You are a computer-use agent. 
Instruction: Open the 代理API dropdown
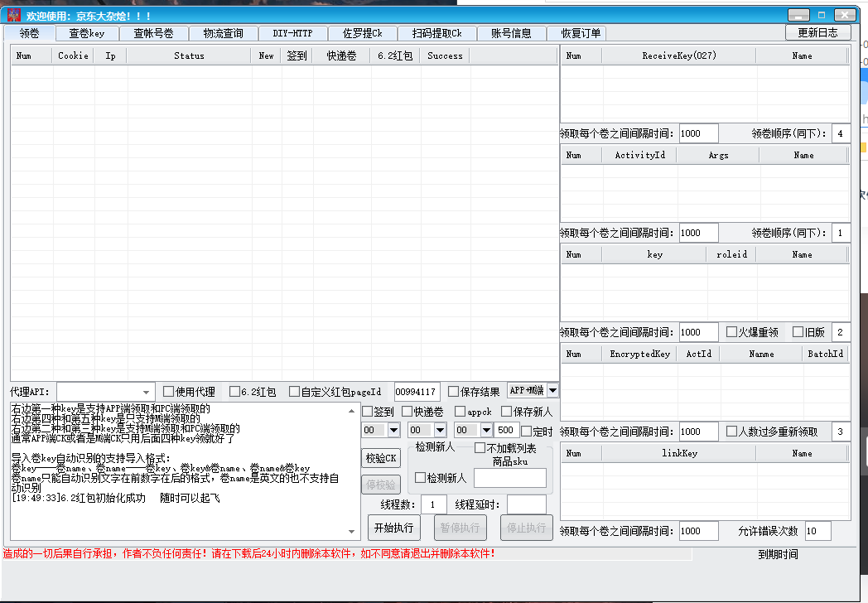pyautogui.click(x=147, y=392)
